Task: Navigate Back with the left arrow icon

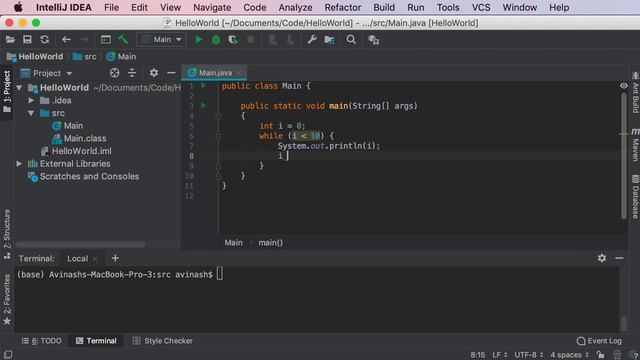Action: click(66, 40)
